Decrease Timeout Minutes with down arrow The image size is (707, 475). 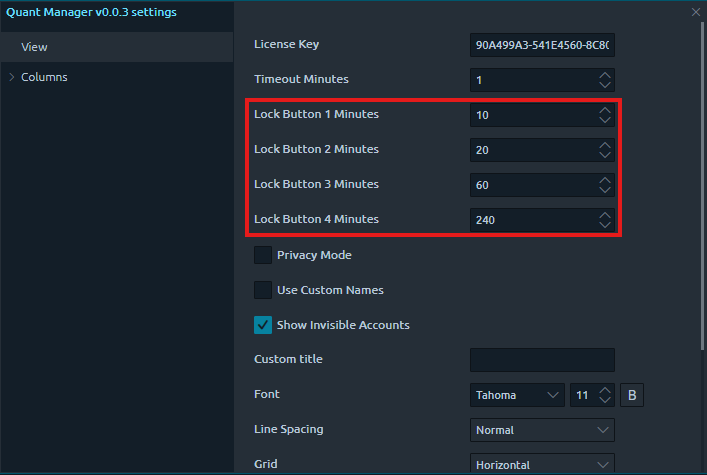click(604, 85)
